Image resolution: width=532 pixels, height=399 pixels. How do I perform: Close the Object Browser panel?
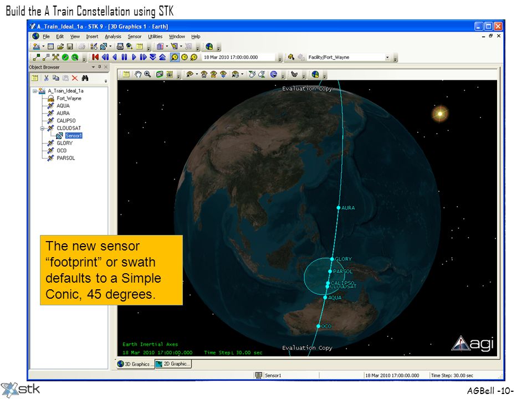tap(105, 67)
